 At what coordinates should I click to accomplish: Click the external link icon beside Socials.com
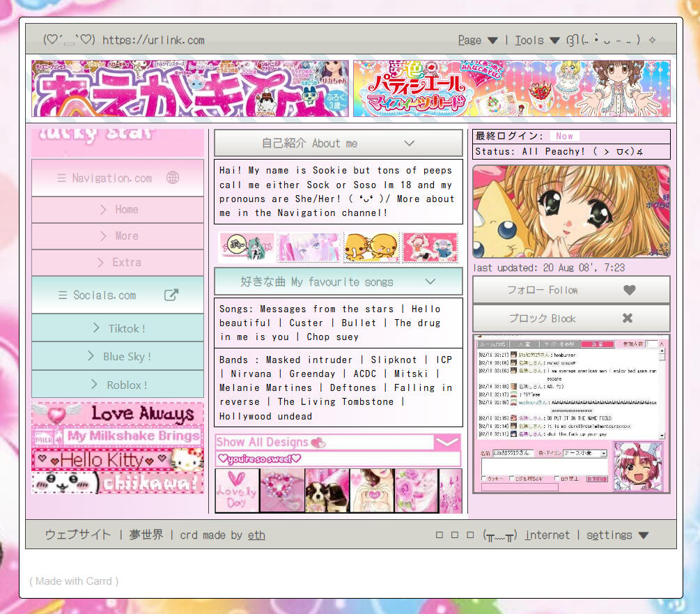(171, 295)
